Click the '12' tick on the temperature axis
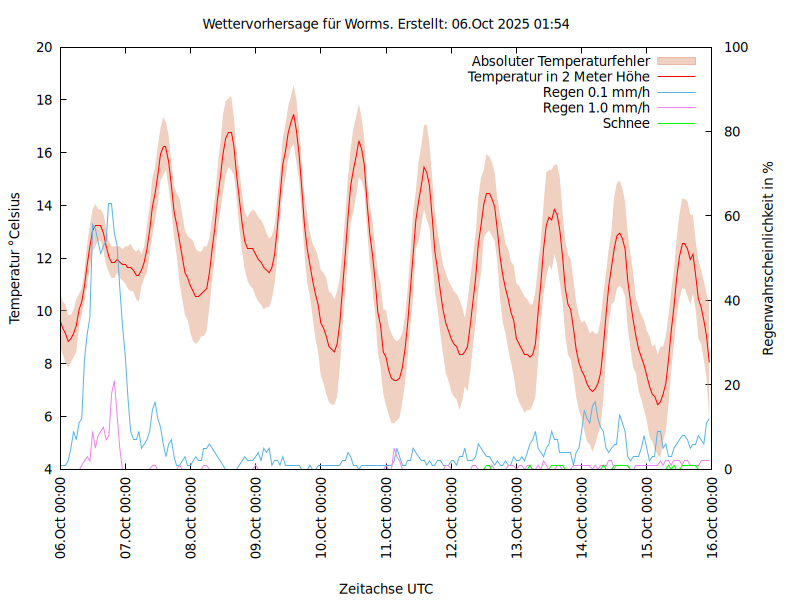Screen dimensions: 800x600 [43, 258]
